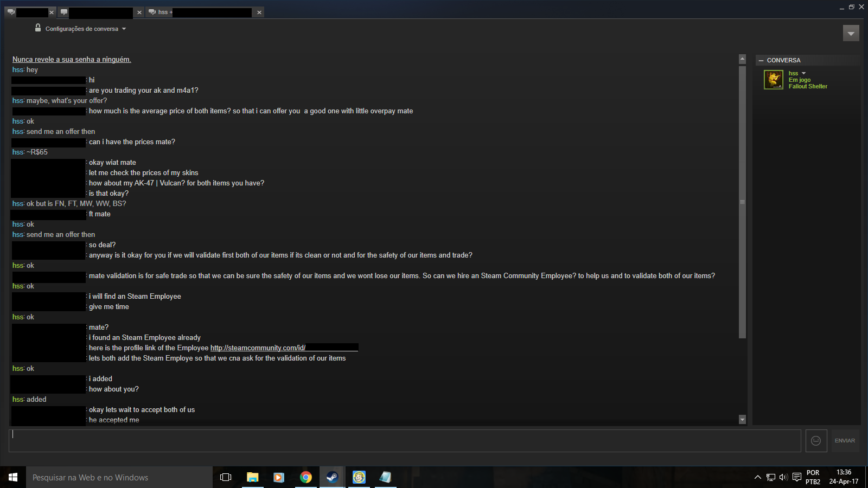
Task: Open the emoticon picker icon
Action: coord(816,441)
